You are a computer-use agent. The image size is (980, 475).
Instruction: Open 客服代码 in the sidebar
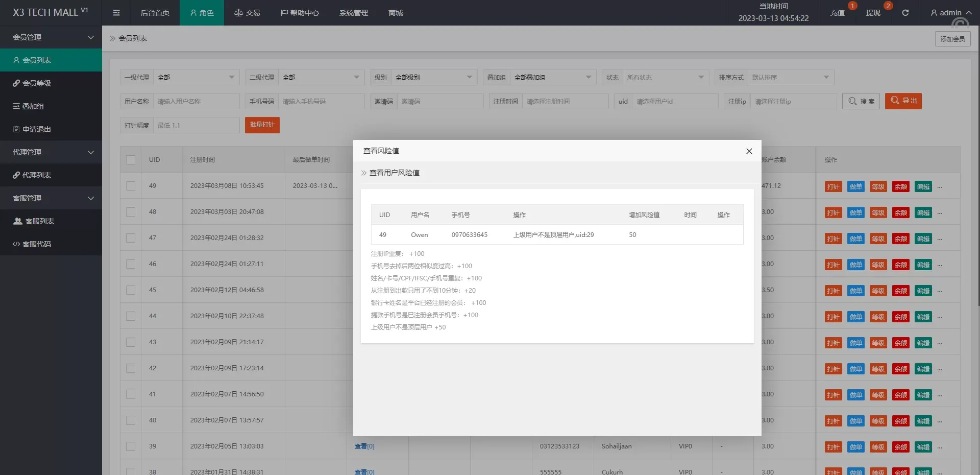[37, 244]
